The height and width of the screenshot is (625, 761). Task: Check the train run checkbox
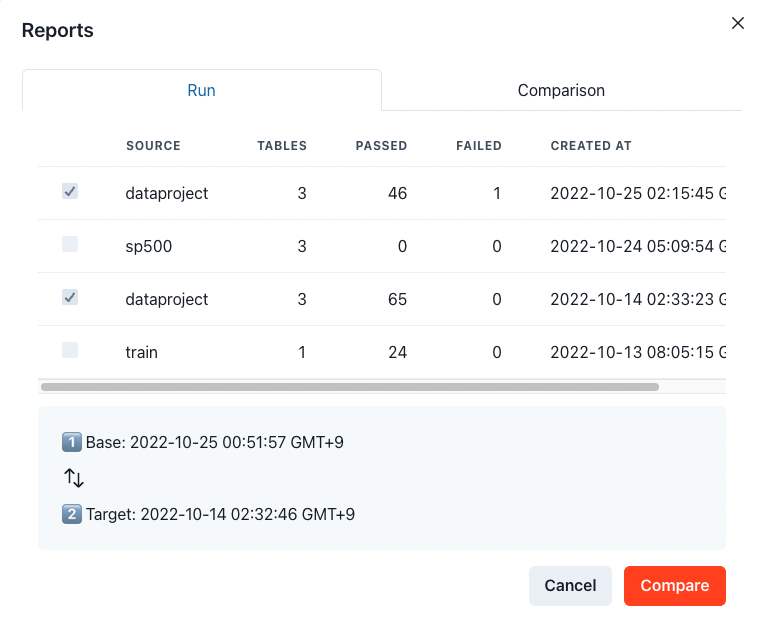coord(70,350)
